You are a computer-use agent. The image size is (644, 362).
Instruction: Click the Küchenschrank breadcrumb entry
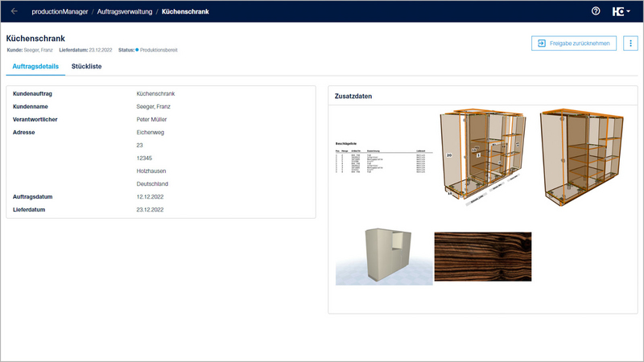pyautogui.click(x=185, y=11)
